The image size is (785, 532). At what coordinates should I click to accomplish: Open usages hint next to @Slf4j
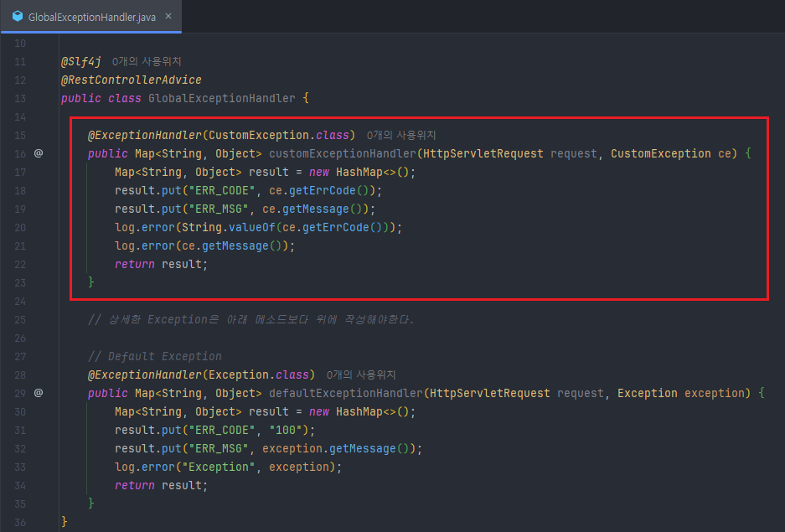coord(147,61)
